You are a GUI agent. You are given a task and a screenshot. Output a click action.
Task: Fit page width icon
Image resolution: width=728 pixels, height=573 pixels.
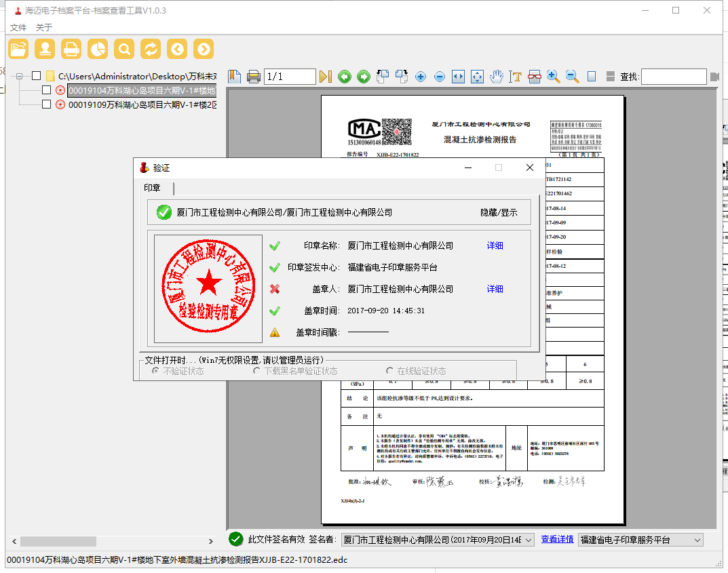tap(458, 77)
